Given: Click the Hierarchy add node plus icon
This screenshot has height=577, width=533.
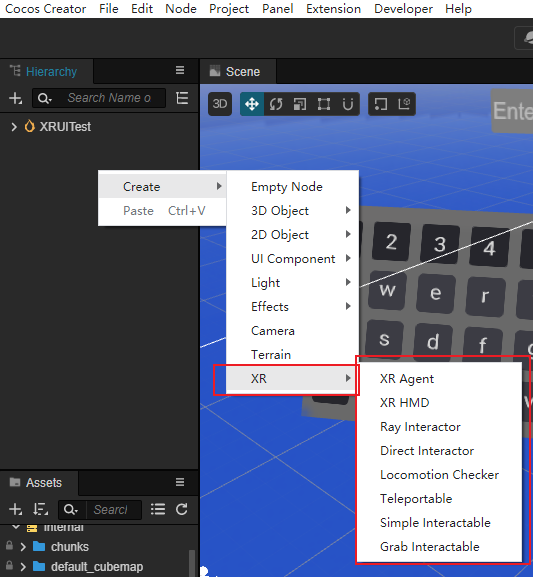Looking at the screenshot, I should 15,98.
